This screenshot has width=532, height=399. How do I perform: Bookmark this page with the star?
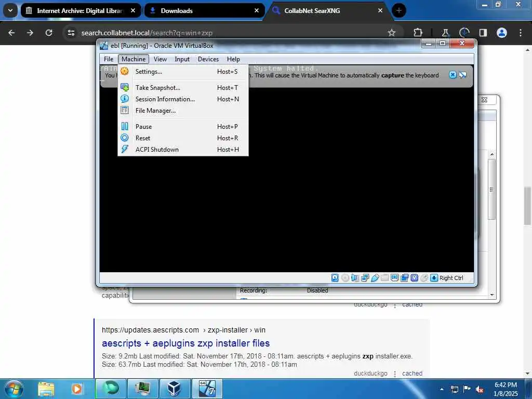click(392, 33)
